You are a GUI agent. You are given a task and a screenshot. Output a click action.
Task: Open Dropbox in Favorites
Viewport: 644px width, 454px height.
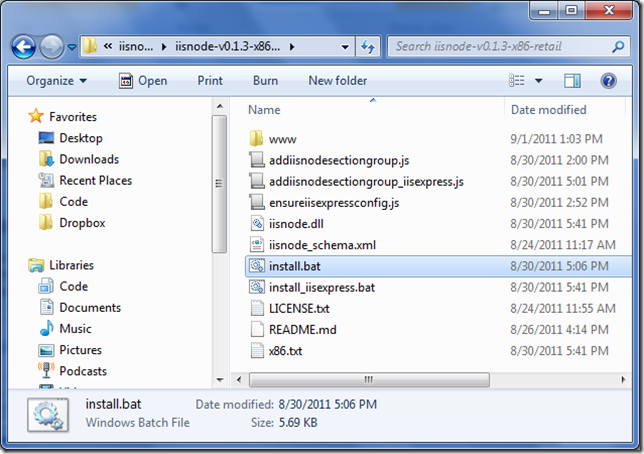(x=82, y=223)
